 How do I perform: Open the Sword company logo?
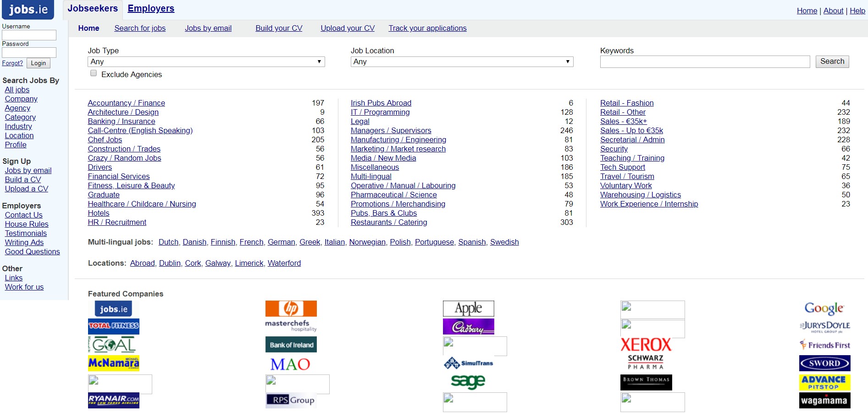click(825, 363)
